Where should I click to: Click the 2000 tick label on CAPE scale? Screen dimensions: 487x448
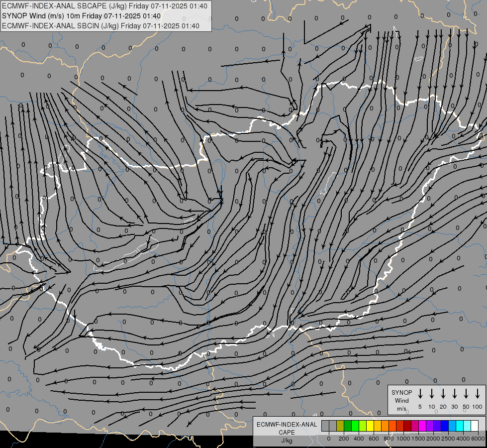click(433, 439)
